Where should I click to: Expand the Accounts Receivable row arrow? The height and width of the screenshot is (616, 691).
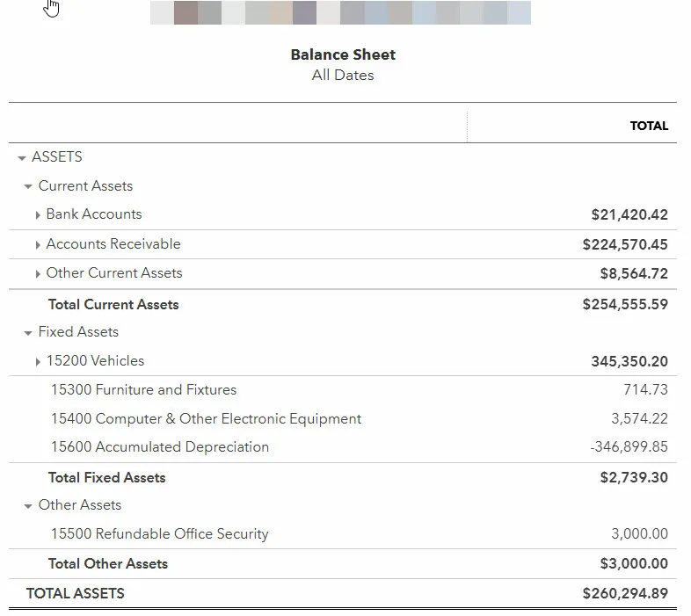pos(38,245)
